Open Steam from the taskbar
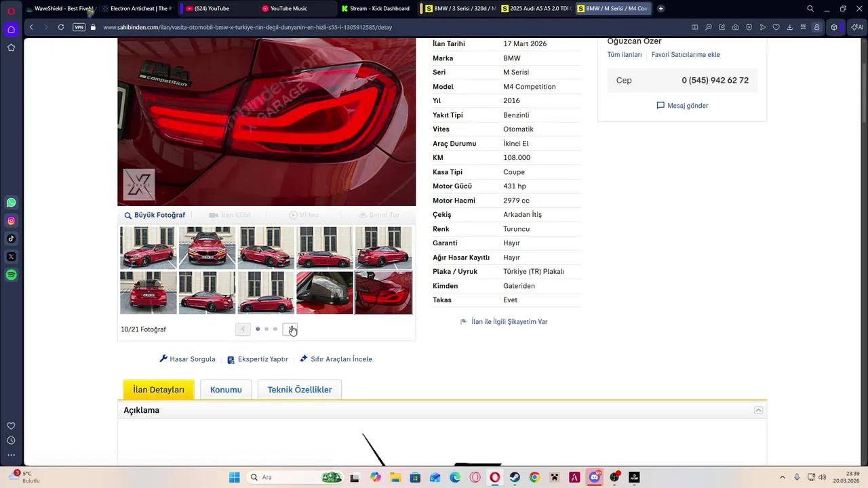868x488 pixels. click(515, 477)
